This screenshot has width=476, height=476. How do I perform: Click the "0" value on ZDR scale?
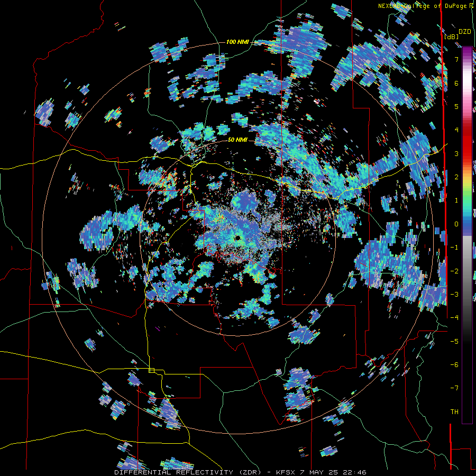[x=456, y=224]
